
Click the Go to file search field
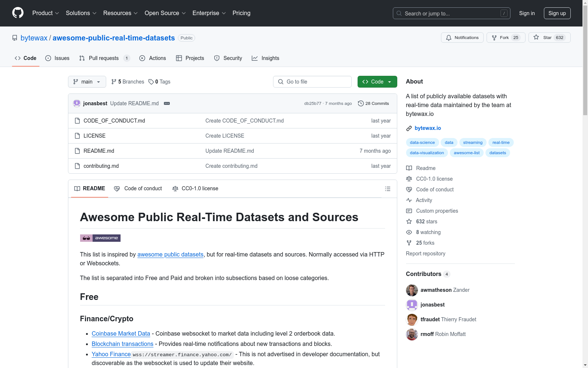pos(312,82)
